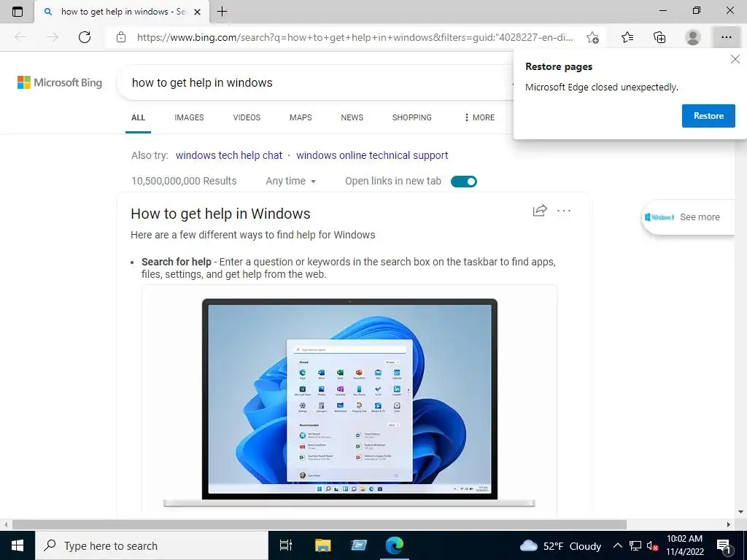
Task: Open the muted volume tray icon
Action: coord(653,545)
